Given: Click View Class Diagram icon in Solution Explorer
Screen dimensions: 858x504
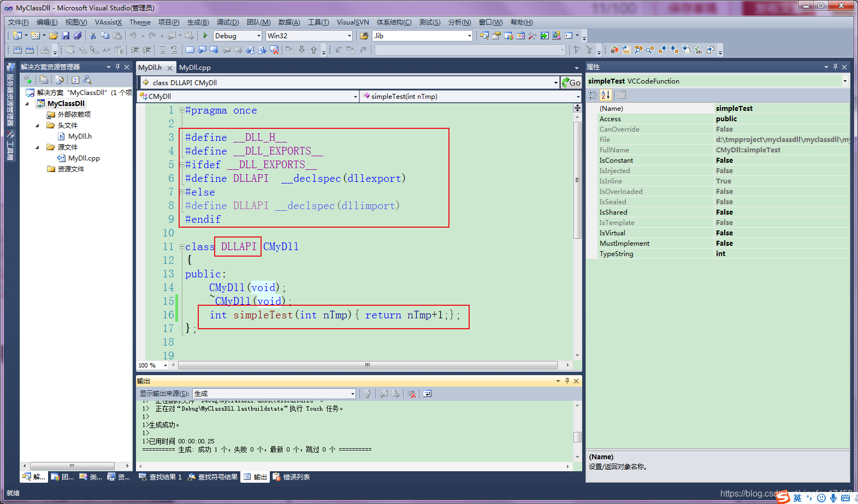Looking at the screenshot, I should [x=87, y=80].
